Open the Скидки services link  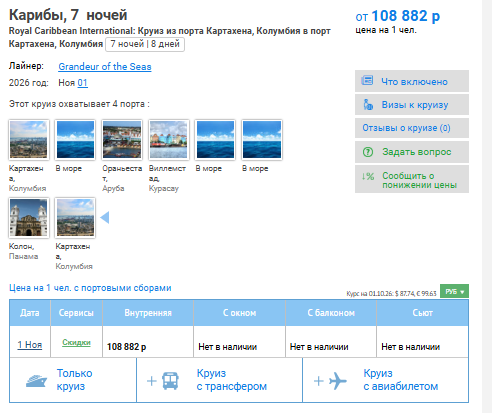click(76, 342)
